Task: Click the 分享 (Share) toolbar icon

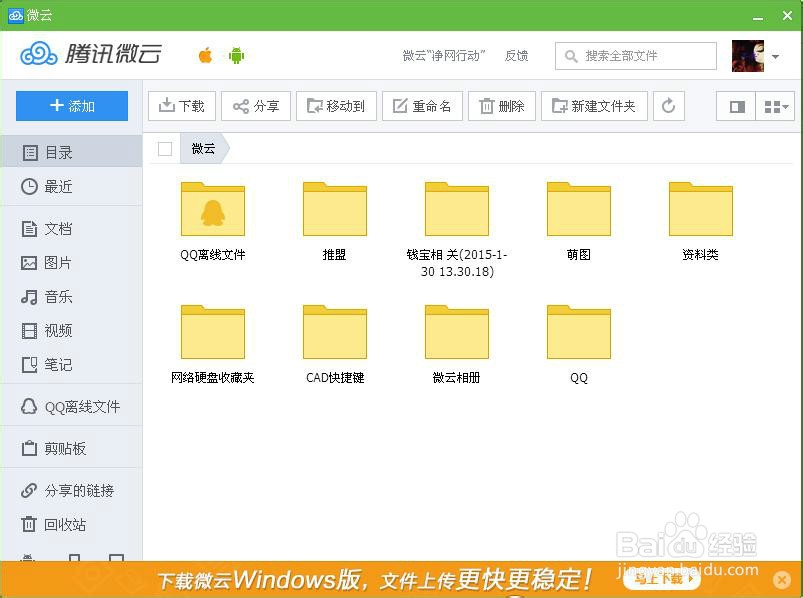Action: tap(255, 105)
